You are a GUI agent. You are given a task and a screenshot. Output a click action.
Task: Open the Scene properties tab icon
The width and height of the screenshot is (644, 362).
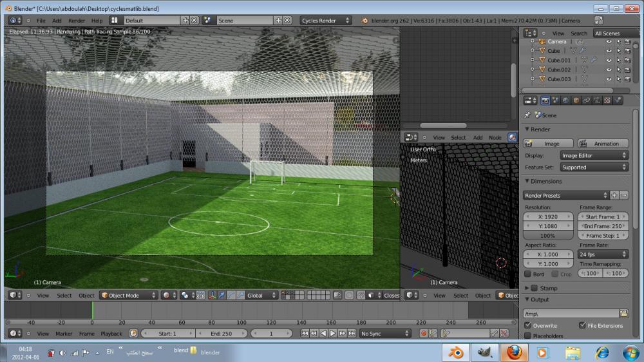click(555, 100)
